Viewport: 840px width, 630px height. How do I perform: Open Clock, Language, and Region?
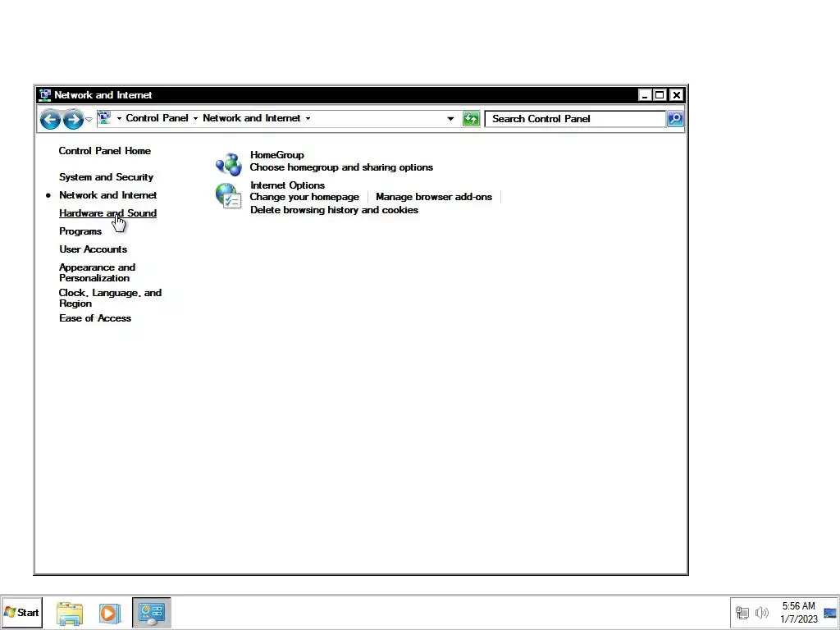pyautogui.click(x=110, y=298)
